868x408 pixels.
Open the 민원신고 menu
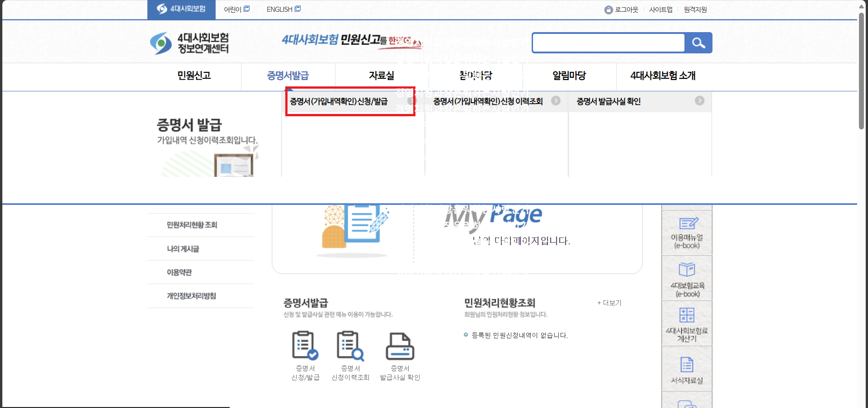[195, 76]
